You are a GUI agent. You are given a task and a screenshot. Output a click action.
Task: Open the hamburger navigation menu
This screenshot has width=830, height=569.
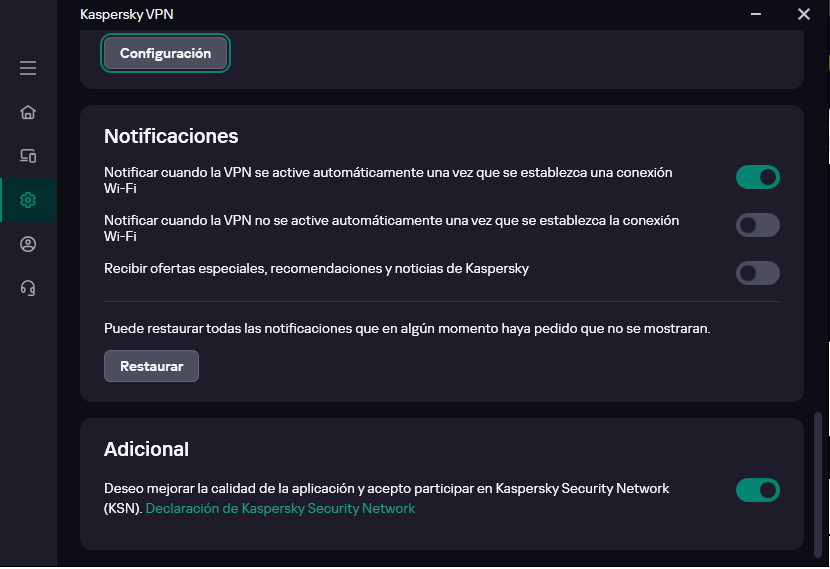coord(28,68)
